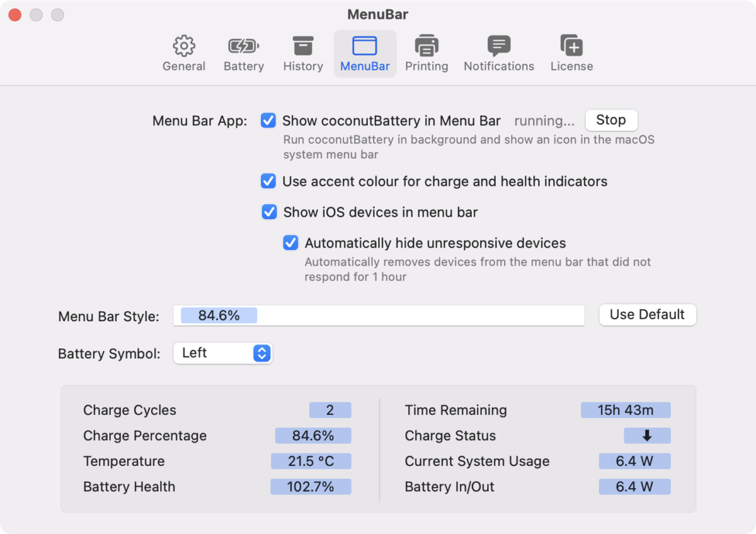Disable Show iOS devices in menu bar

270,212
